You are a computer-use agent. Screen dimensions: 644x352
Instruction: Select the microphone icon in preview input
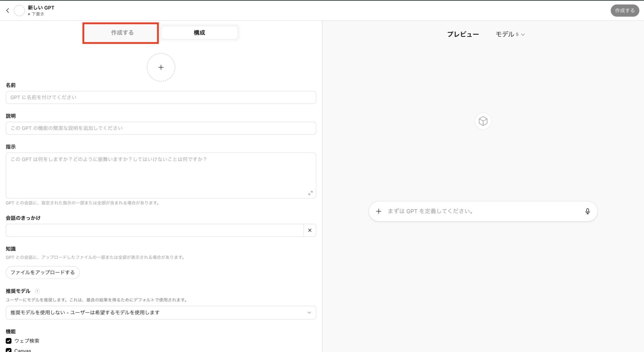587,211
